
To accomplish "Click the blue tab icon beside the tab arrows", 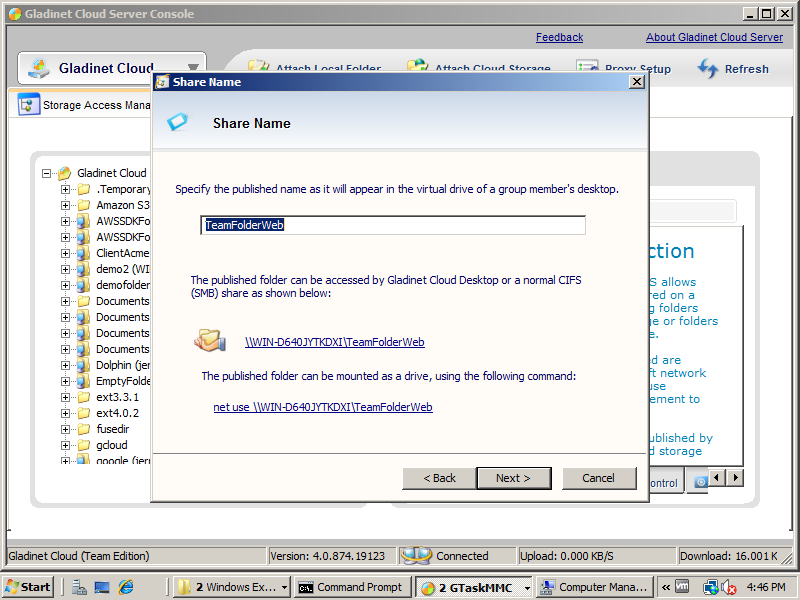I will pos(701,482).
